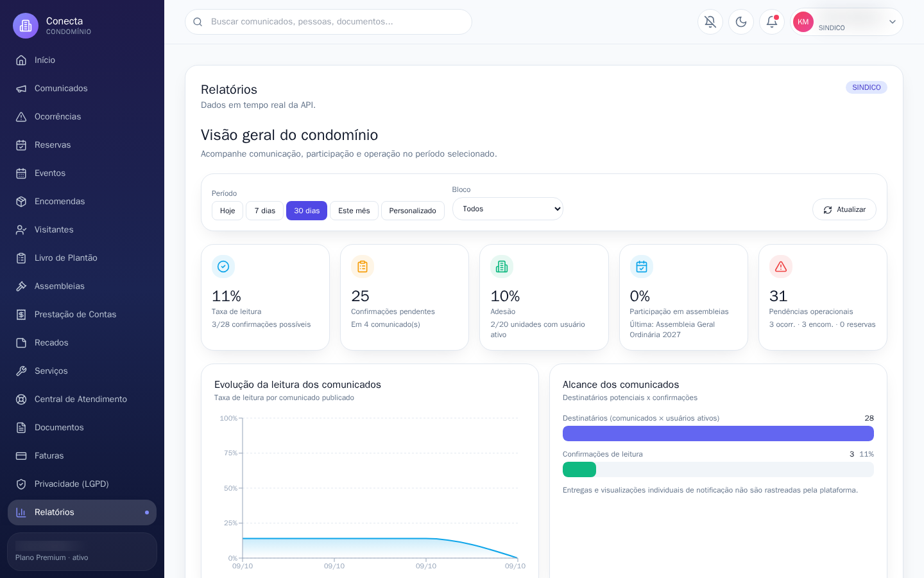
Task: Open Ocorrências warning icon in sidebar
Action: (x=21, y=117)
